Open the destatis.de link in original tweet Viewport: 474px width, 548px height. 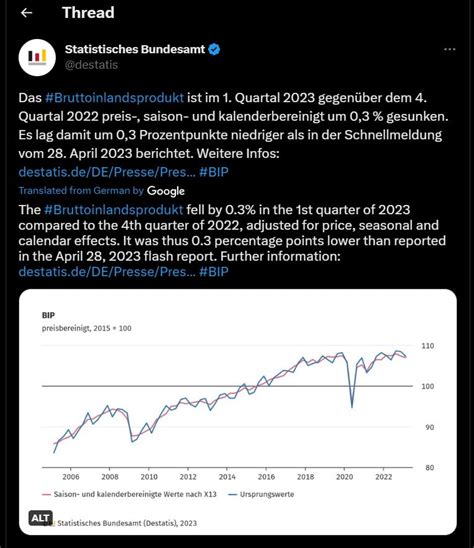pos(107,172)
